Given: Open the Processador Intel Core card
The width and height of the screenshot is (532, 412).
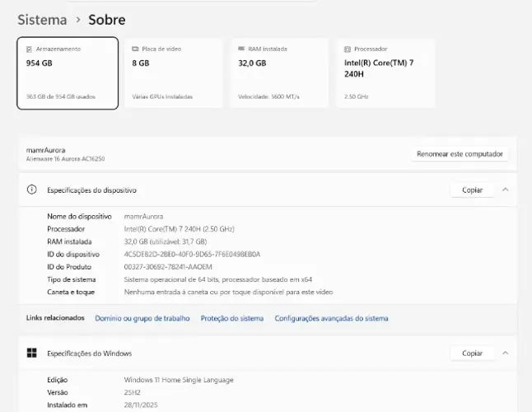Looking at the screenshot, I should coord(385,73).
